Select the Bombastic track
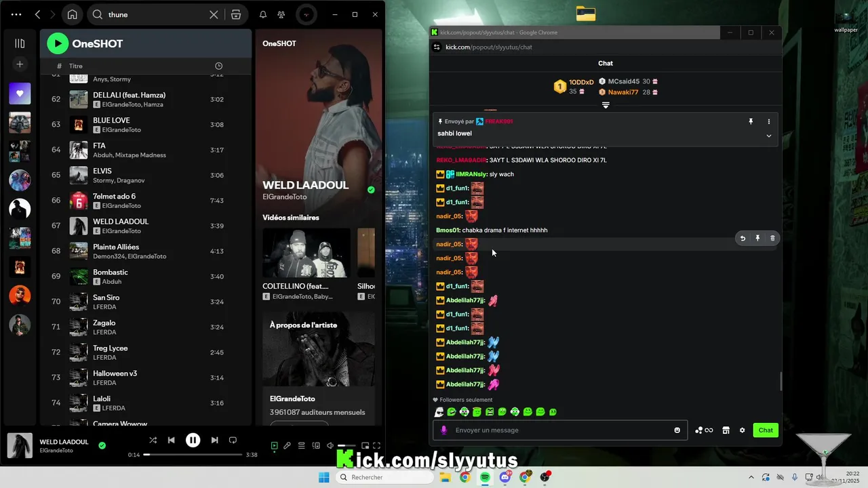Viewport: 868px width, 488px height. click(145, 277)
